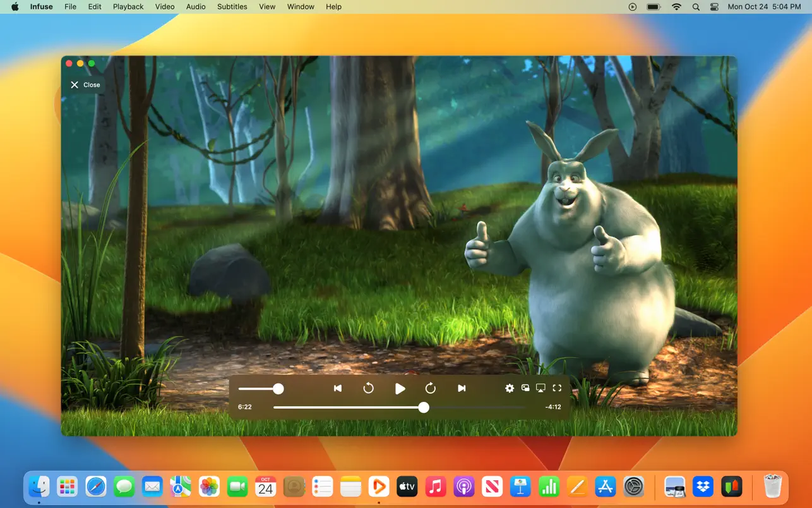
Task: Launch Music from the Dock
Action: 436,487
